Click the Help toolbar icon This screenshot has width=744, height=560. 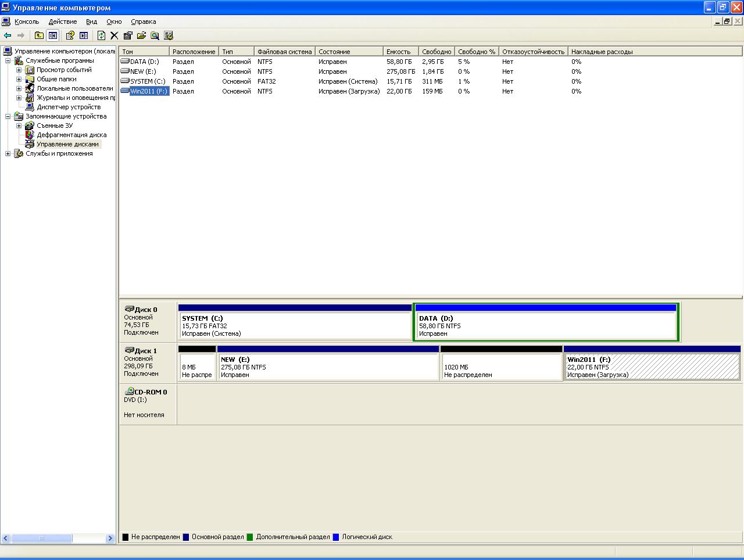click(70, 35)
